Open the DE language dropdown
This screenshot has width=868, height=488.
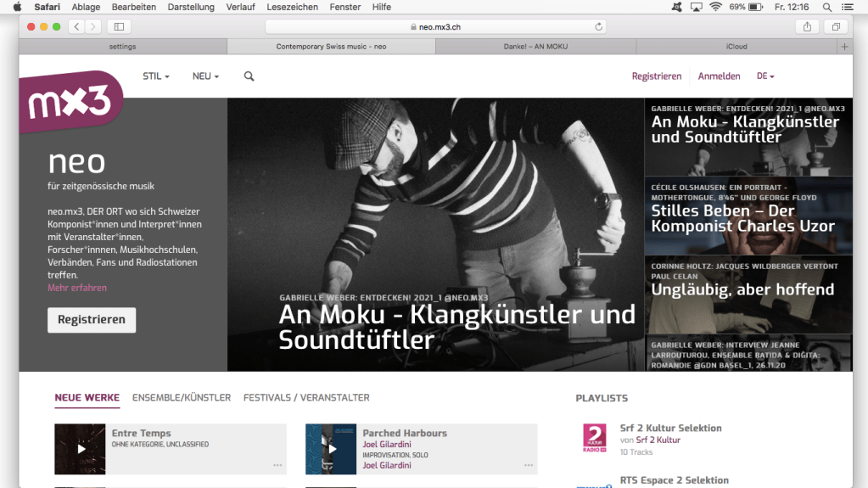click(x=765, y=76)
